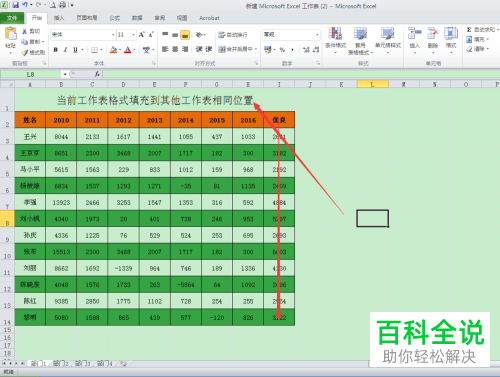Click the Delete cells icon
This screenshot has width=500, height=377.
coord(433,33)
